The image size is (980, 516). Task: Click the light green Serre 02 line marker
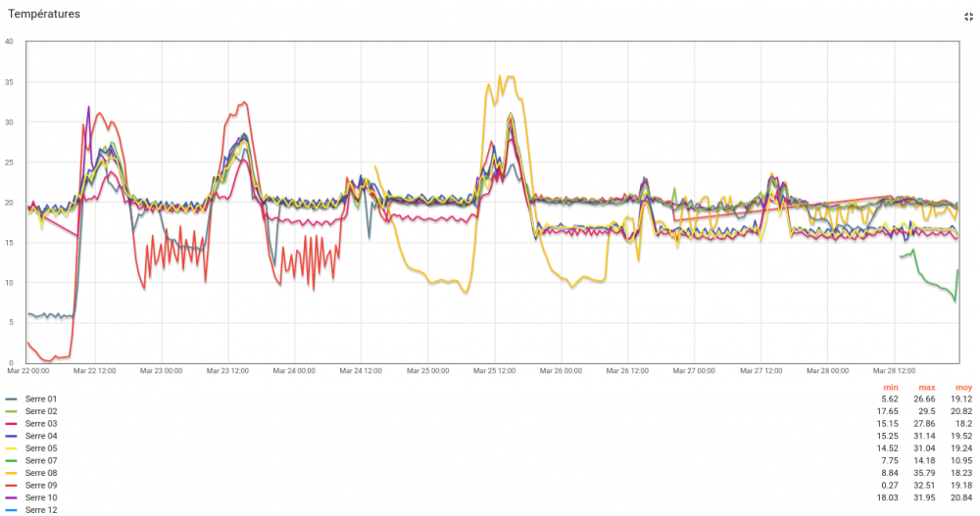click(12, 411)
